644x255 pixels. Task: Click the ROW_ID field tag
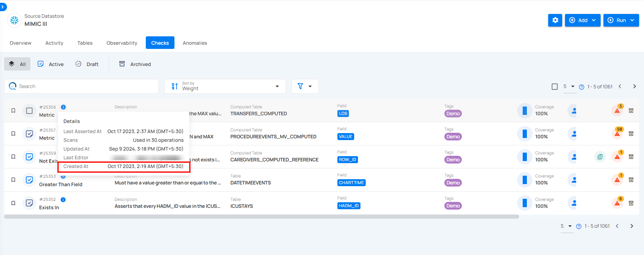[x=348, y=160]
